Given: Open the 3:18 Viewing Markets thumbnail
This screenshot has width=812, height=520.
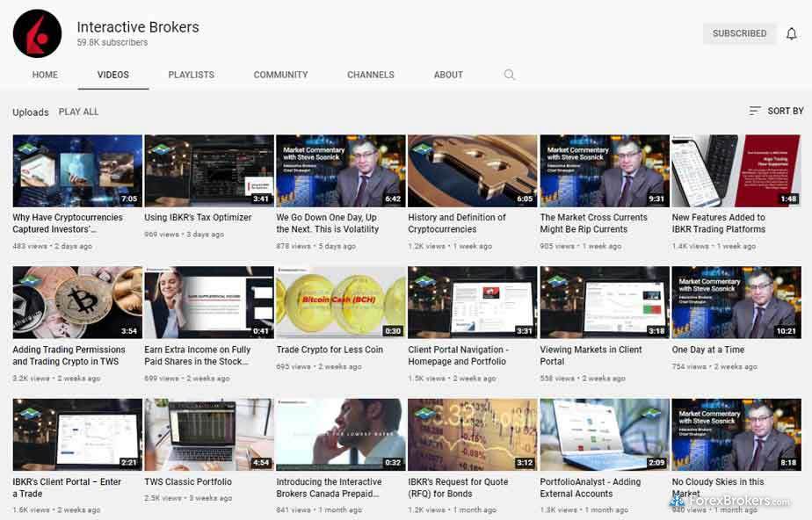Looking at the screenshot, I should tap(605, 303).
